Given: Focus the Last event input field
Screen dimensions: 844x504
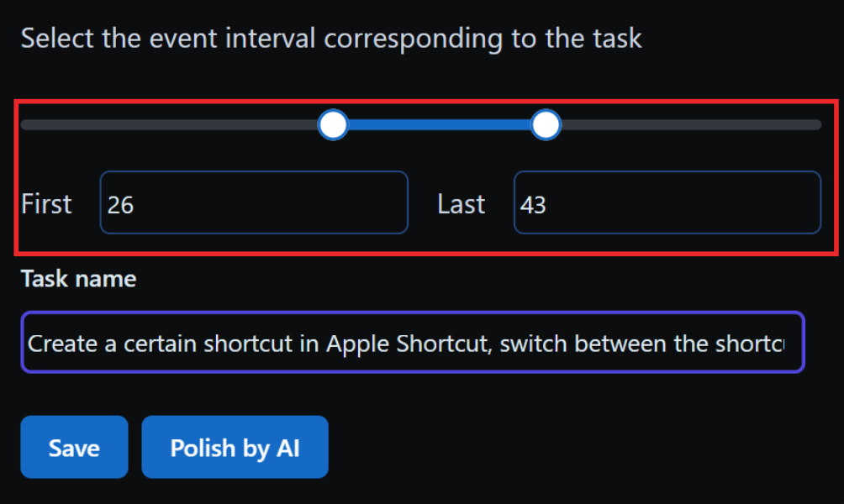Looking at the screenshot, I should point(667,202).
